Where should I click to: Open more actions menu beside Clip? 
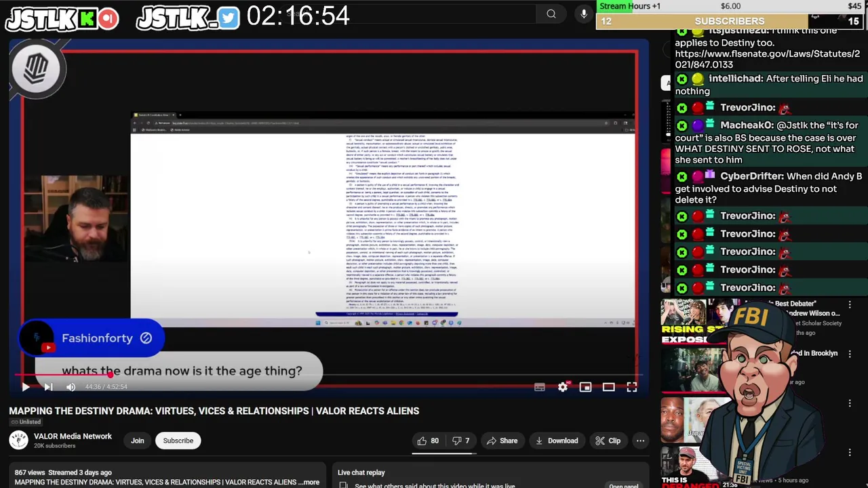tap(640, 441)
